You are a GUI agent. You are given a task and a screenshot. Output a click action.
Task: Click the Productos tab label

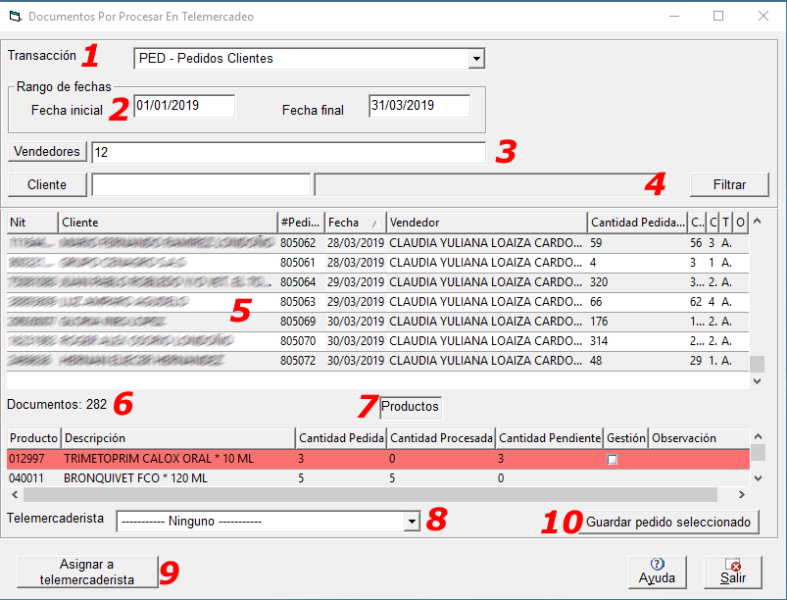pyautogui.click(x=409, y=407)
